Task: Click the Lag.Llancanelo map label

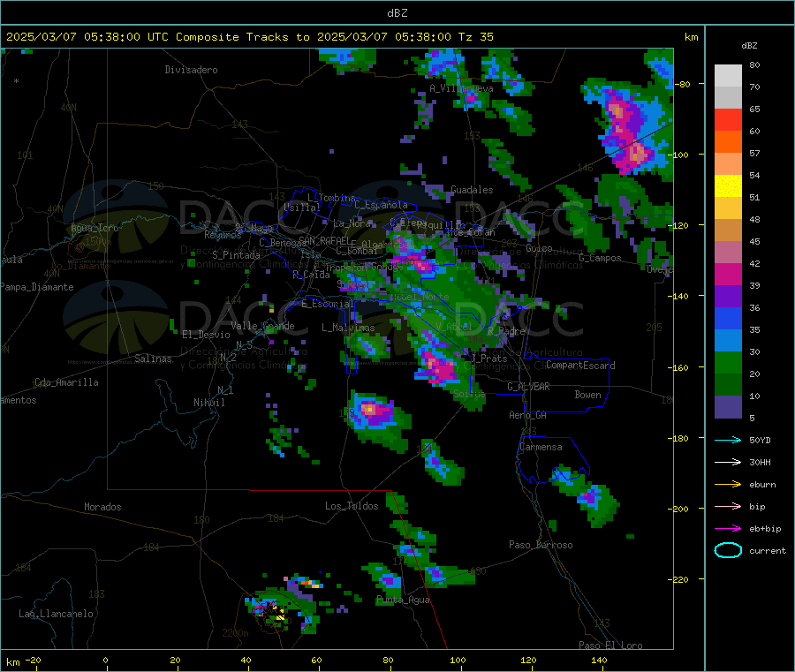Action: click(x=56, y=614)
